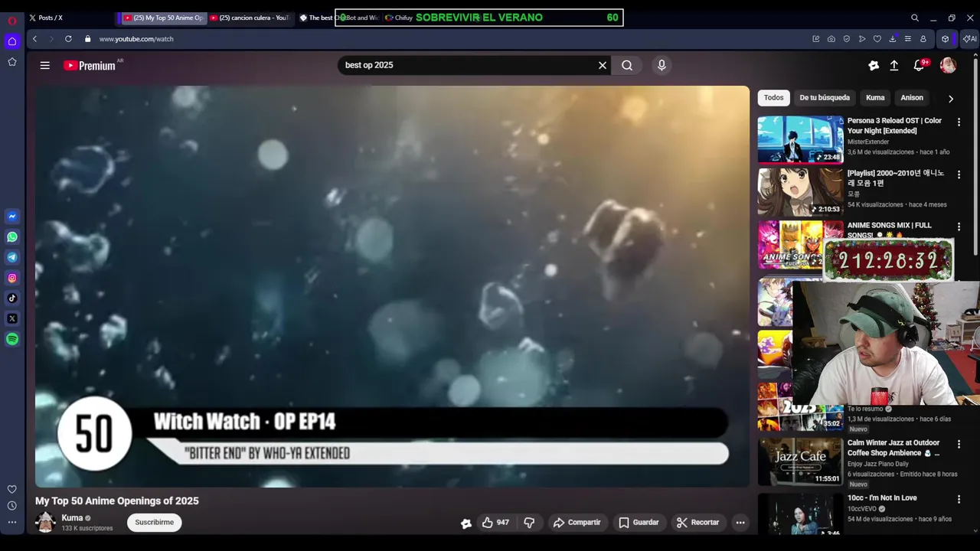Open Kuma channel avatar

tap(46, 523)
